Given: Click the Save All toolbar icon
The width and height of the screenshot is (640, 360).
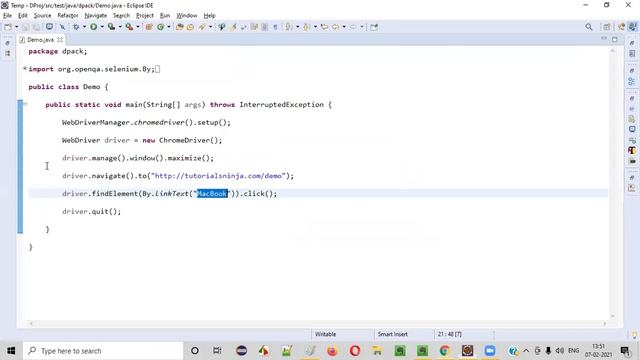Looking at the screenshot, I should point(36,27).
